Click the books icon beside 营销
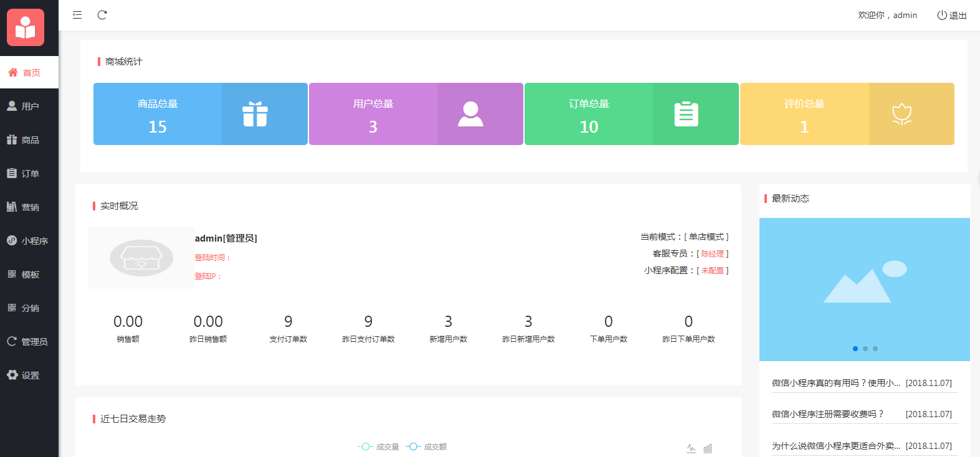The height and width of the screenshot is (457, 980). [x=12, y=207]
